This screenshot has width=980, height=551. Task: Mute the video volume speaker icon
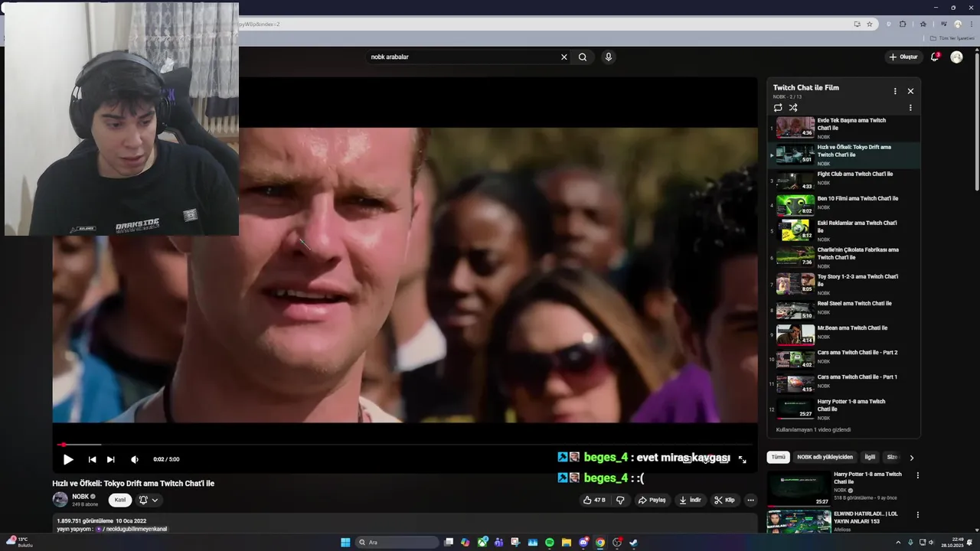pyautogui.click(x=135, y=459)
